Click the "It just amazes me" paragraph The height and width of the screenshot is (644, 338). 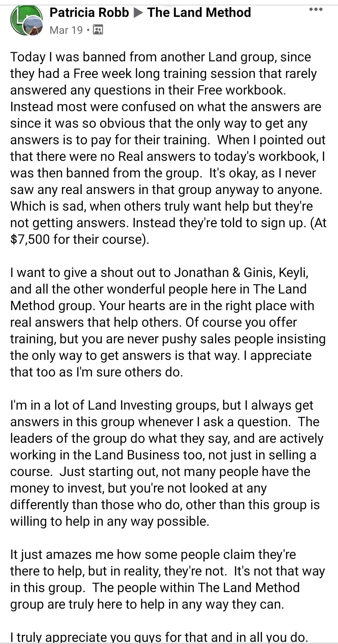coord(153,555)
